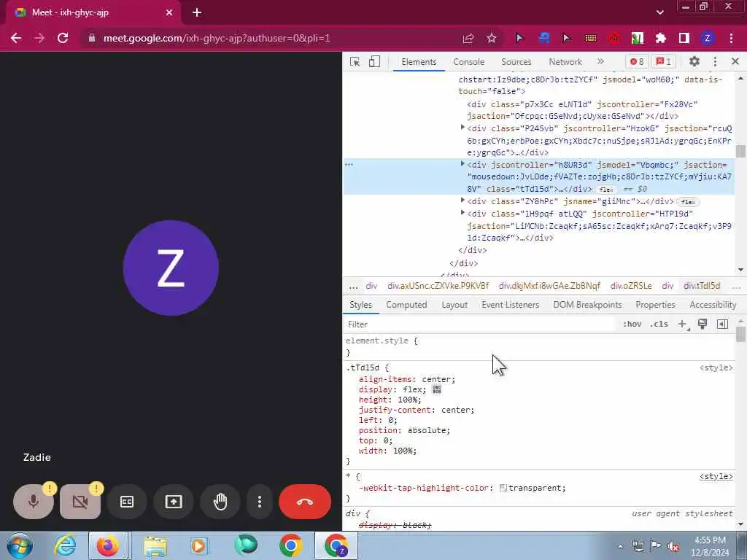This screenshot has width=747, height=560.
Task: Bookmark the page with the star icon
Action: (x=492, y=38)
